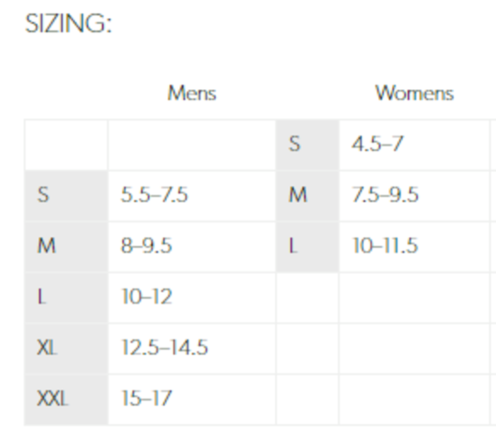Select the XXL size label
Screen dimensions: 496x448
coord(52,398)
